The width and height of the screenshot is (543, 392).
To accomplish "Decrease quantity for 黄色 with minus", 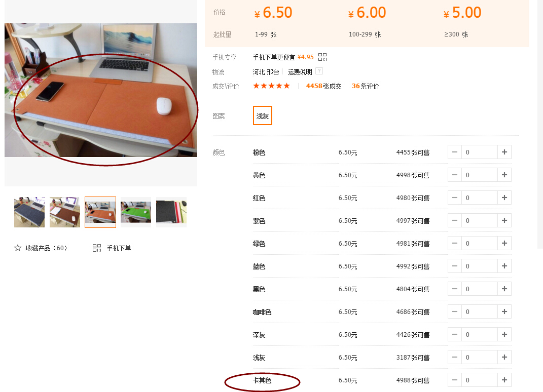I will (x=455, y=175).
